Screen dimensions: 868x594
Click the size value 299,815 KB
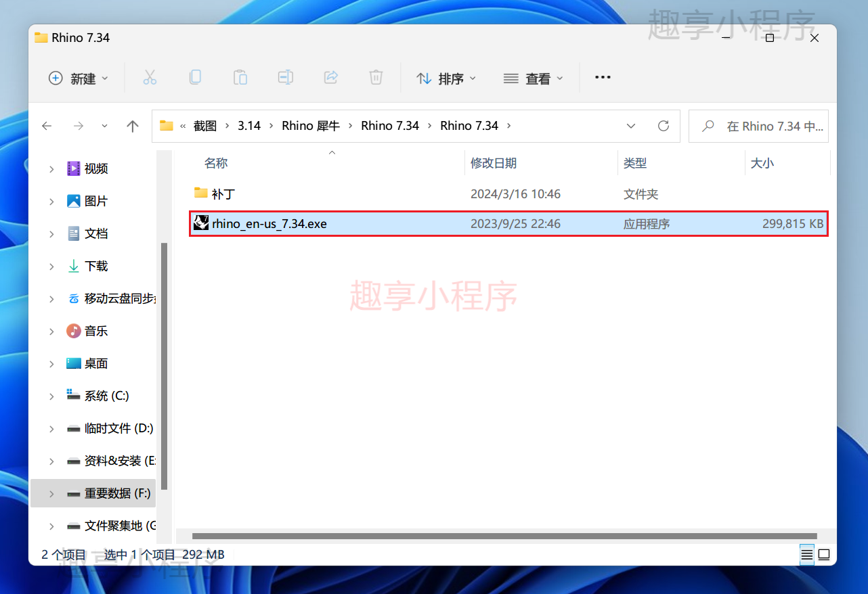[x=793, y=224]
